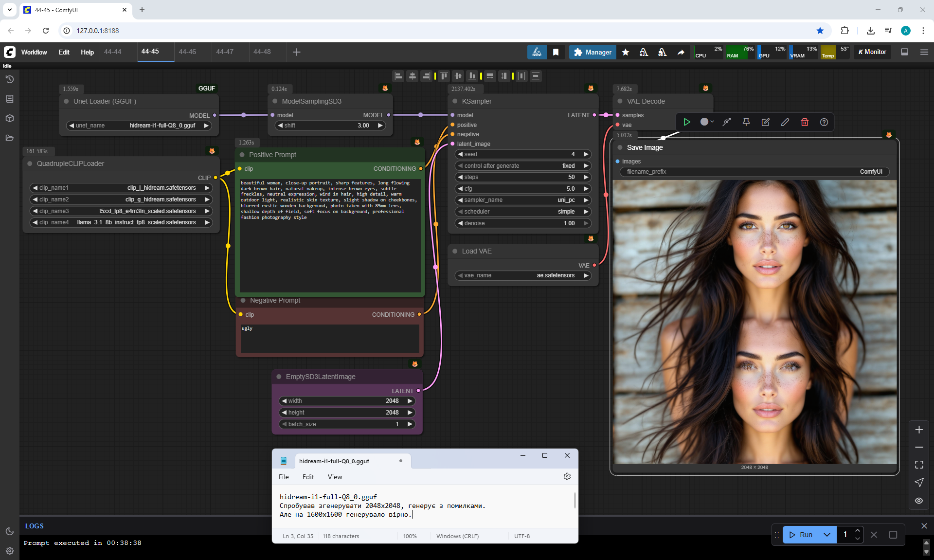Open the Manager button

pyautogui.click(x=593, y=52)
